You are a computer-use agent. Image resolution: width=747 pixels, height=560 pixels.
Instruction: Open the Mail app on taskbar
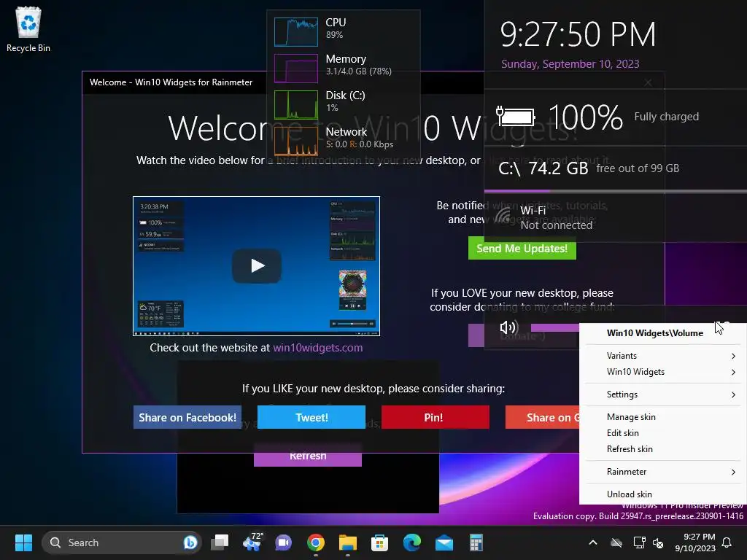click(x=444, y=542)
